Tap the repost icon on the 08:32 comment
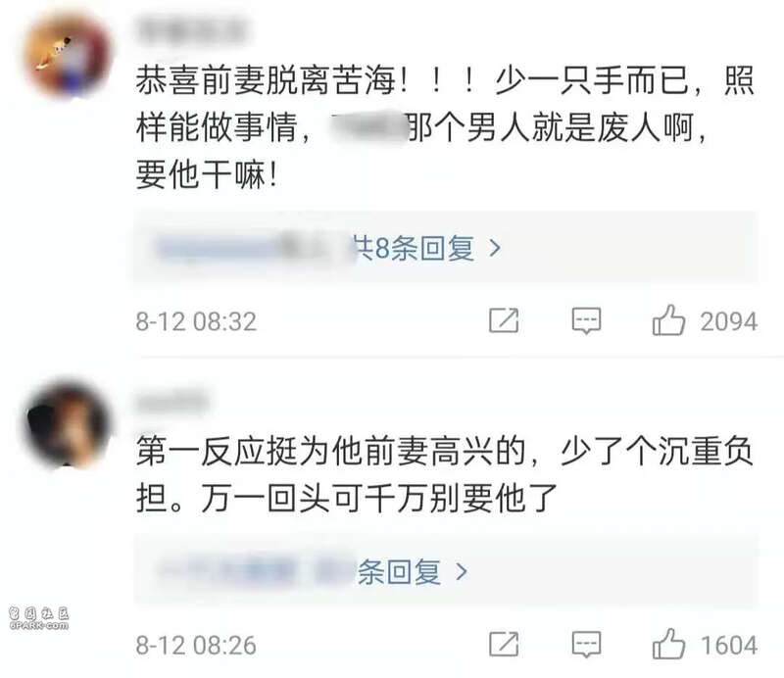The image size is (784, 678). coord(504,320)
